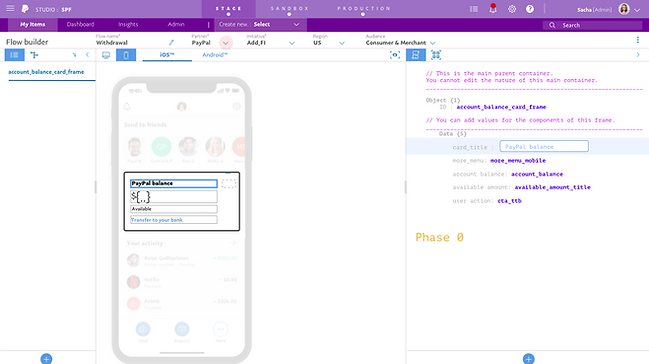Select the iOS platform tab

click(x=167, y=55)
